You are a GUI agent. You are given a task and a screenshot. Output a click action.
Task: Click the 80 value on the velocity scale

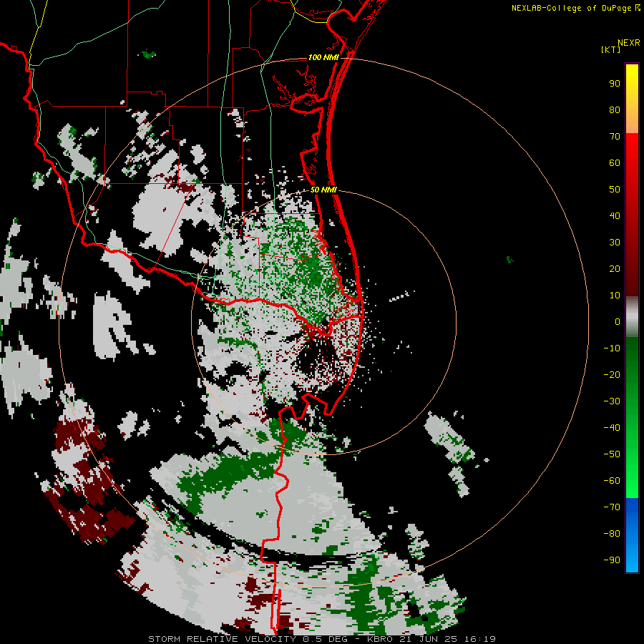point(615,109)
